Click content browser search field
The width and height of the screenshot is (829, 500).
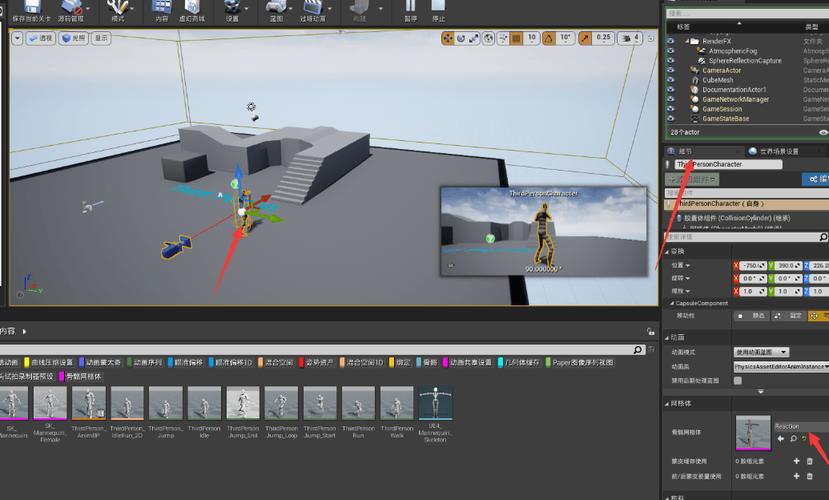pyautogui.click(x=321, y=350)
